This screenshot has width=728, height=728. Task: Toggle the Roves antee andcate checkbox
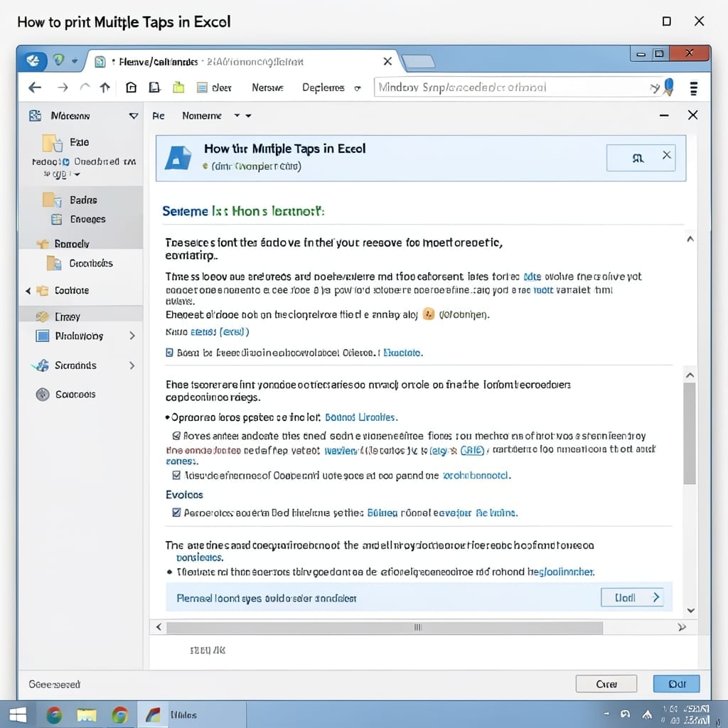[176, 436]
